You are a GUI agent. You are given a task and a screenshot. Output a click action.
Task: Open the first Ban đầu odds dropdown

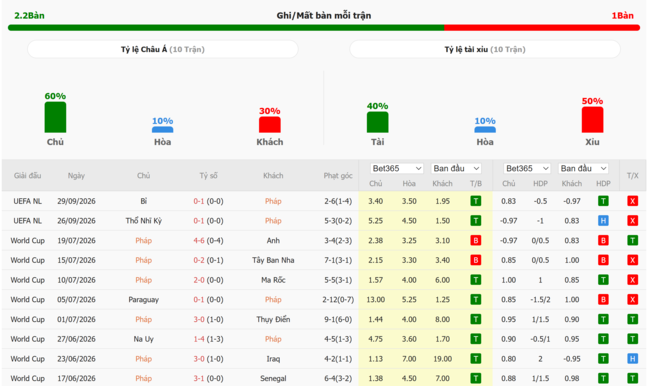[x=456, y=168]
